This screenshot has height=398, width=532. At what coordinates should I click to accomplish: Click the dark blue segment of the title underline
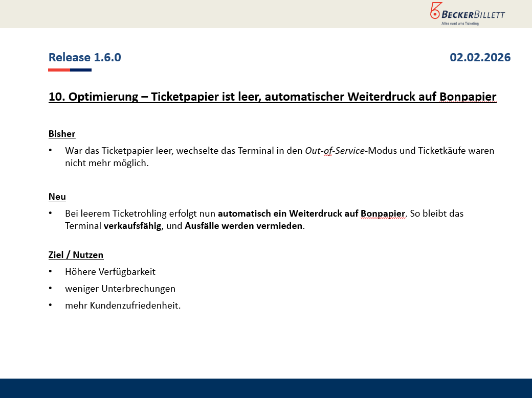point(81,70)
